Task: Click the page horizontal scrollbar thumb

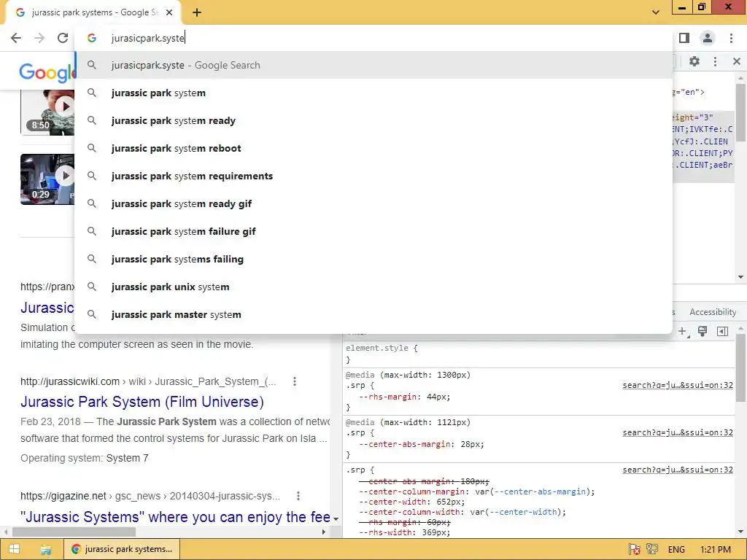Action: coord(74,532)
